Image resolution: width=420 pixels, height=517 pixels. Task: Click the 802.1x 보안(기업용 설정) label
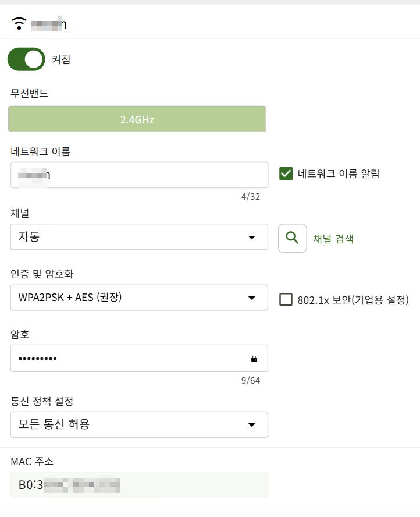click(353, 300)
